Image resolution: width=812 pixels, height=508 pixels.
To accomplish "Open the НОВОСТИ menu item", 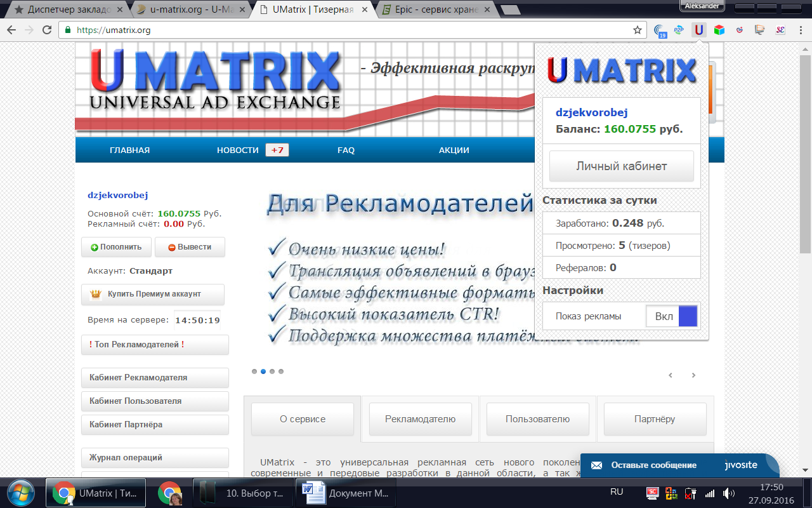I will coord(238,150).
